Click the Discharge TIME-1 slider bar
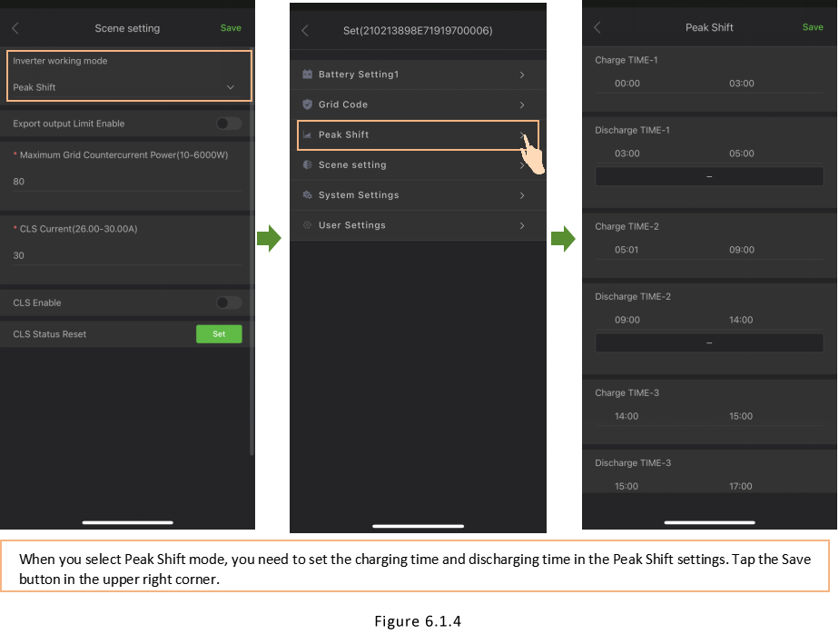 click(x=709, y=176)
